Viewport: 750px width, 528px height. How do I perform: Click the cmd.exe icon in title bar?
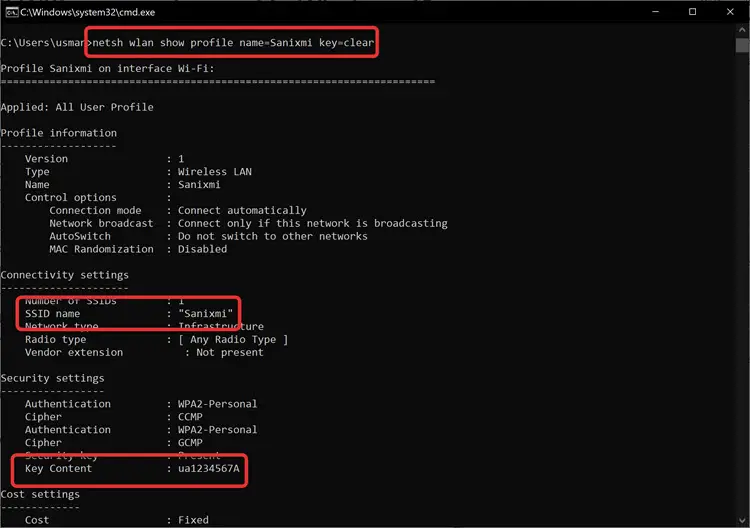point(11,12)
